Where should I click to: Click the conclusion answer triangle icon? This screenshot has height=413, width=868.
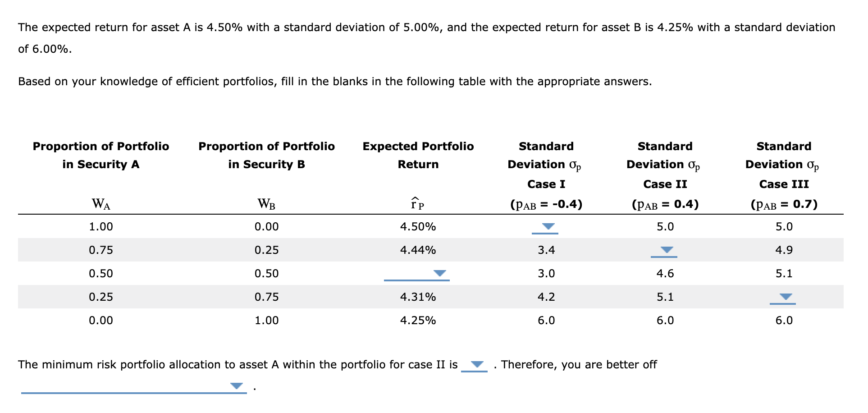click(x=236, y=385)
